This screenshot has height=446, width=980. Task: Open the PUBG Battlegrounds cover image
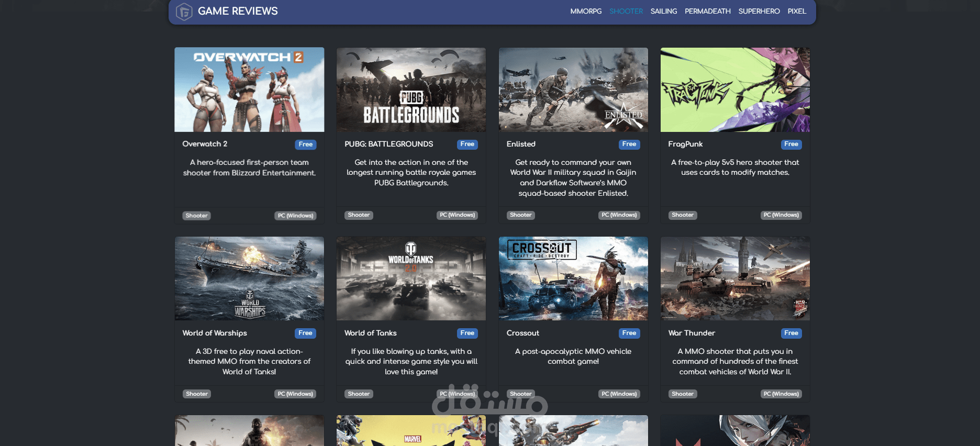click(411, 90)
